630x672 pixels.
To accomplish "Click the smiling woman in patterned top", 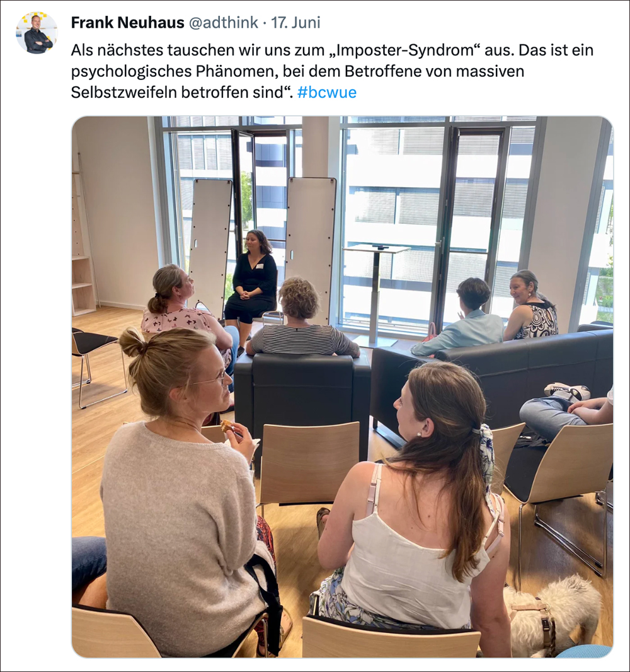I will pyautogui.click(x=531, y=306).
